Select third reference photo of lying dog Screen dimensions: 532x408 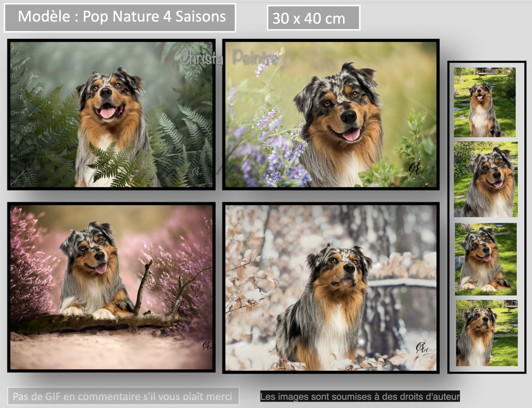click(x=485, y=259)
